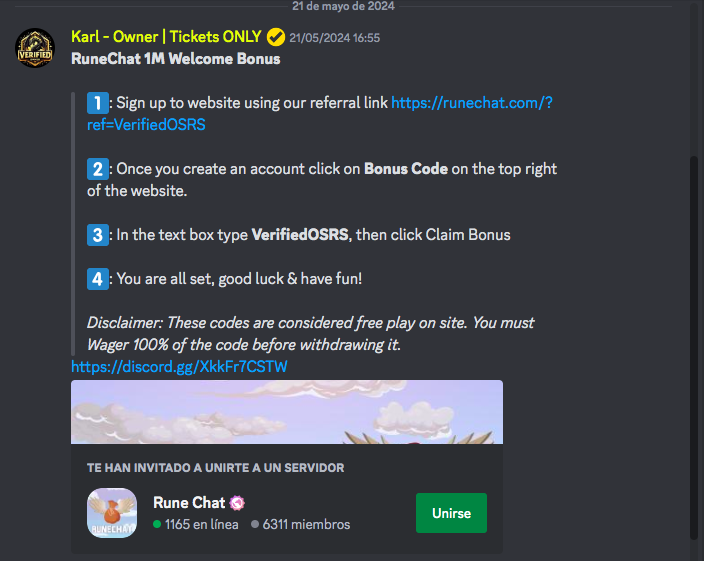Screen dimensions: 704x561
Task: Open the runechat.com referral link
Action: pos(320,114)
